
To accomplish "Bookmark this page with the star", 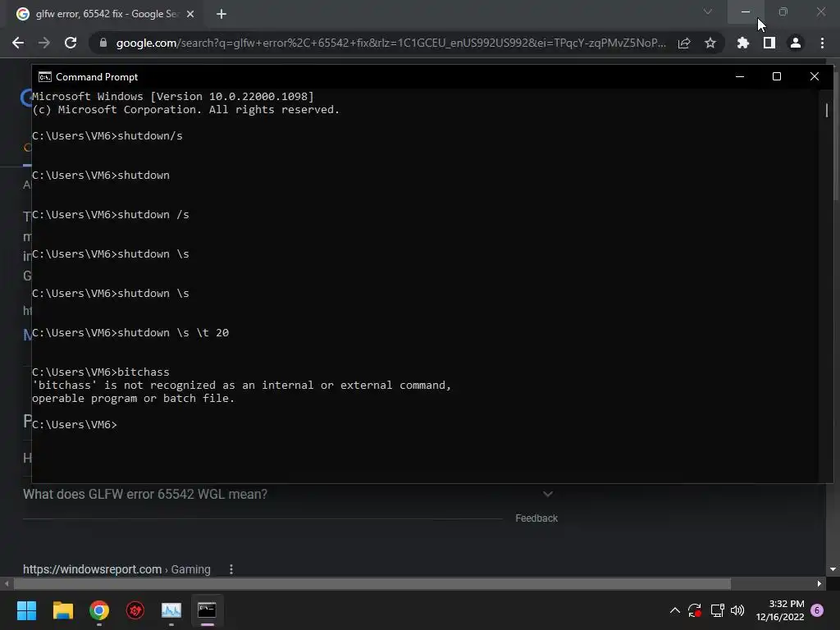I will [x=710, y=43].
